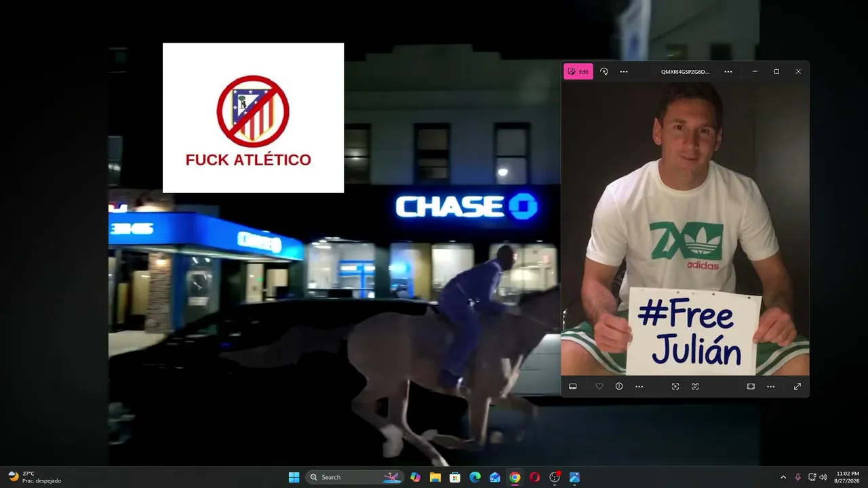Open the Outlook mail app on taskbar
This screenshot has height=488, width=868.
tap(495, 477)
